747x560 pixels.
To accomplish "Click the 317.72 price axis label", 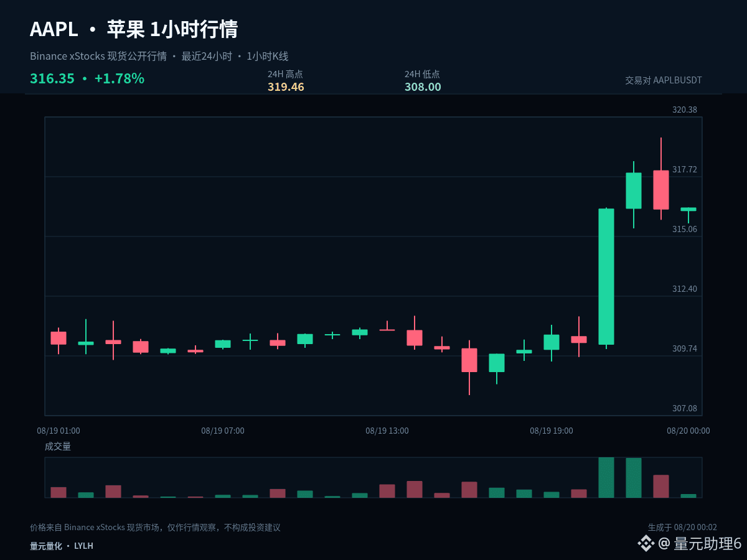I will tap(685, 169).
